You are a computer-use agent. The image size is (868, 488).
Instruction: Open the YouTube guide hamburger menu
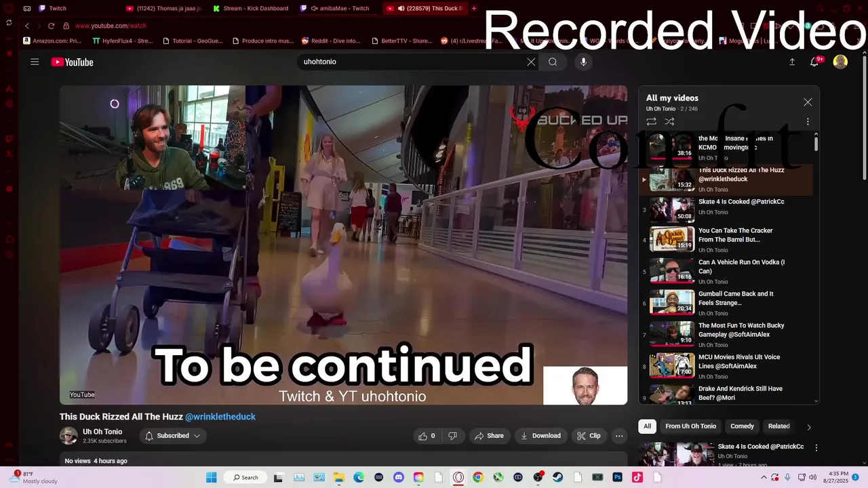point(35,62)
